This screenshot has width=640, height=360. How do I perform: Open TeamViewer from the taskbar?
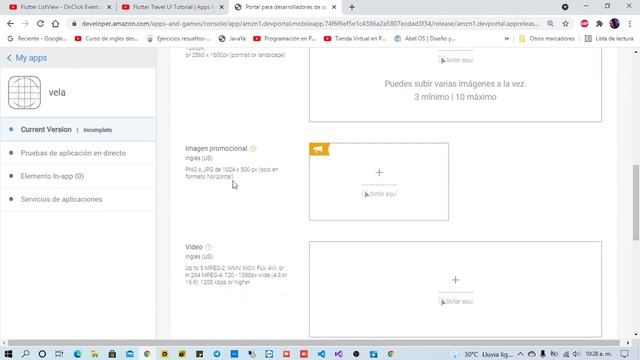(269, 354)
